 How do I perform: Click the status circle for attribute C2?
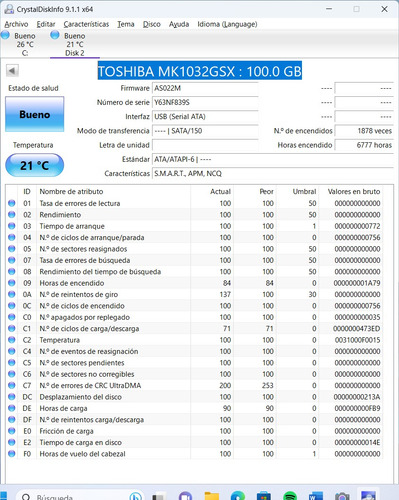point(12,340)
